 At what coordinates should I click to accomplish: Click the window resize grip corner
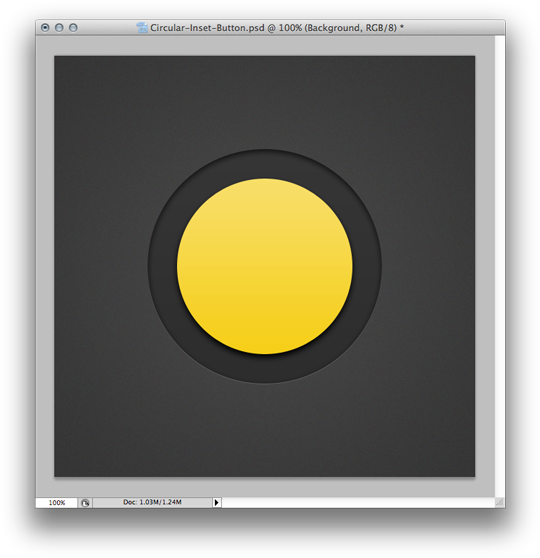(500, 502)
